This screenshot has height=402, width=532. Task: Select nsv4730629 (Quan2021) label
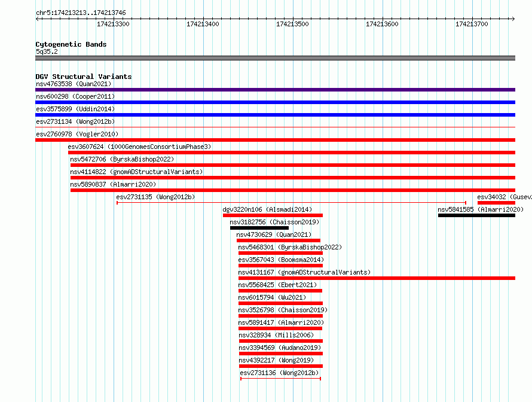click(x=274, y=234)
